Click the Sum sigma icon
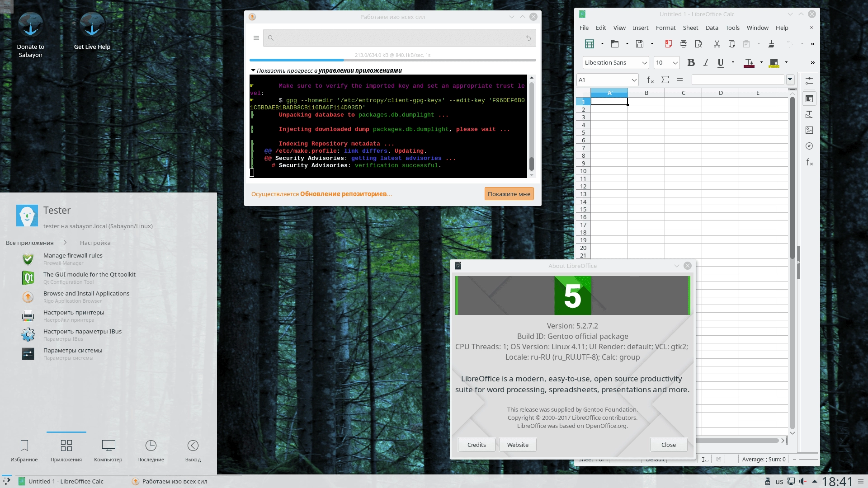Viewport: 868px width, 488px height. (665, 80)
